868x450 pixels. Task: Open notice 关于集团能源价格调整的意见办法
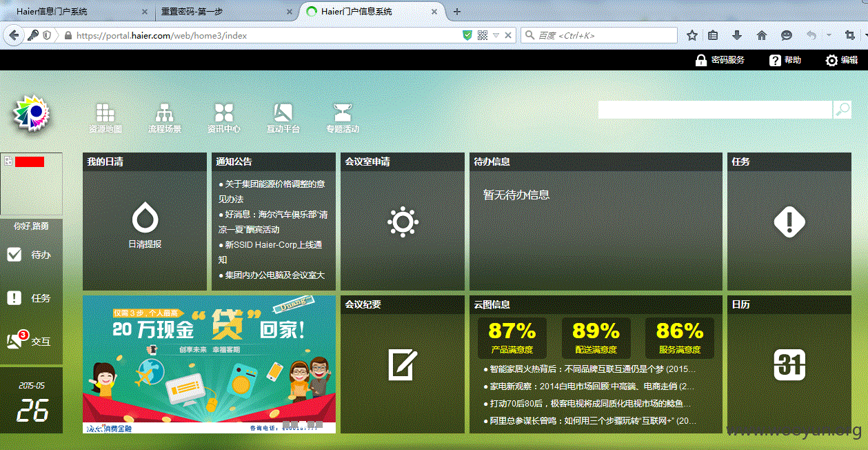(x=272, y=191)
